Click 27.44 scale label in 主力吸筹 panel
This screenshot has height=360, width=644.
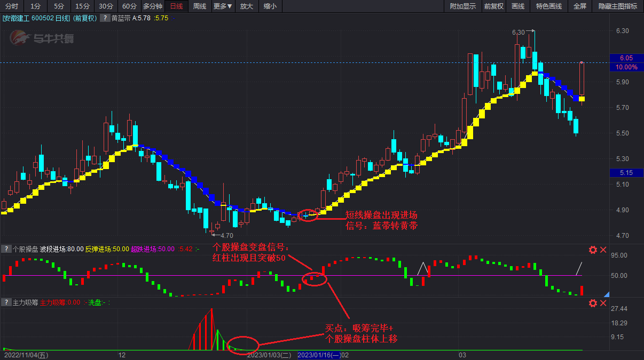point(619,309)
